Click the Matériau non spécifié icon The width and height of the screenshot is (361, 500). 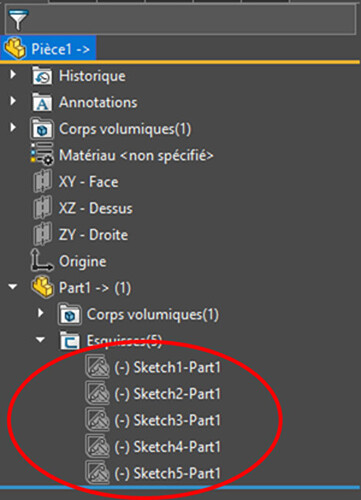[42, 154]
